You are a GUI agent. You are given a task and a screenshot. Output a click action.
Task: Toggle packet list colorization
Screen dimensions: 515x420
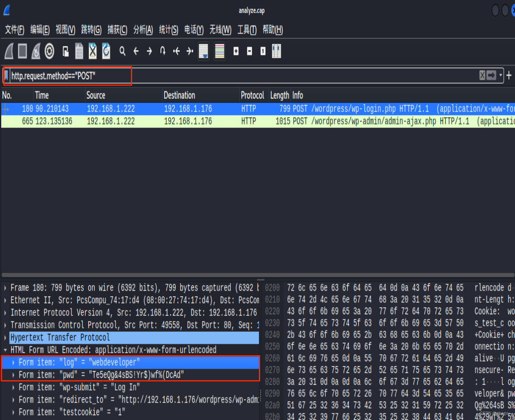[220, 51]
